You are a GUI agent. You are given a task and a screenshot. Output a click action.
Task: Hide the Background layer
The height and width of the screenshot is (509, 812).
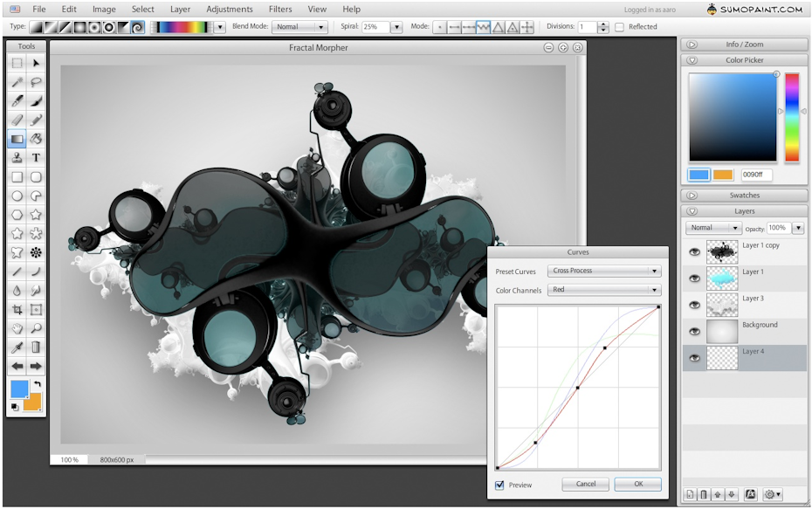click(694, 331)
